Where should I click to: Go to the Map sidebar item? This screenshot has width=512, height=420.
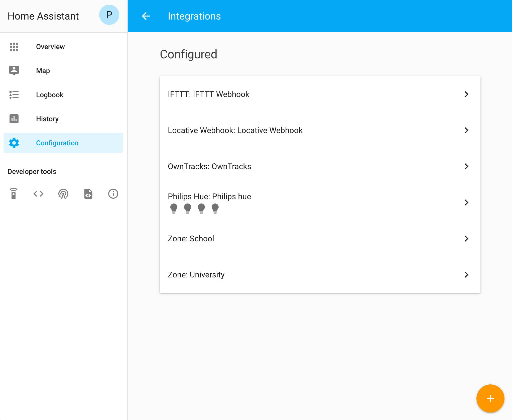43,71
